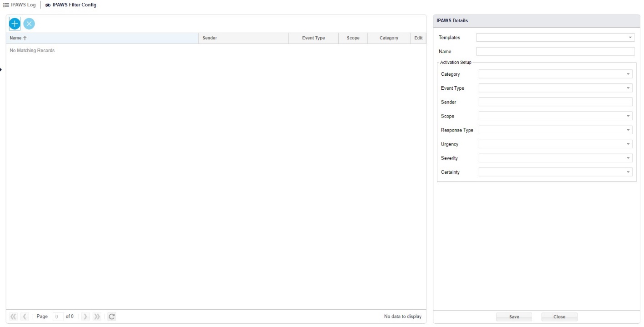
Task: Save the IPAWS details
Action: pos(514,317)
